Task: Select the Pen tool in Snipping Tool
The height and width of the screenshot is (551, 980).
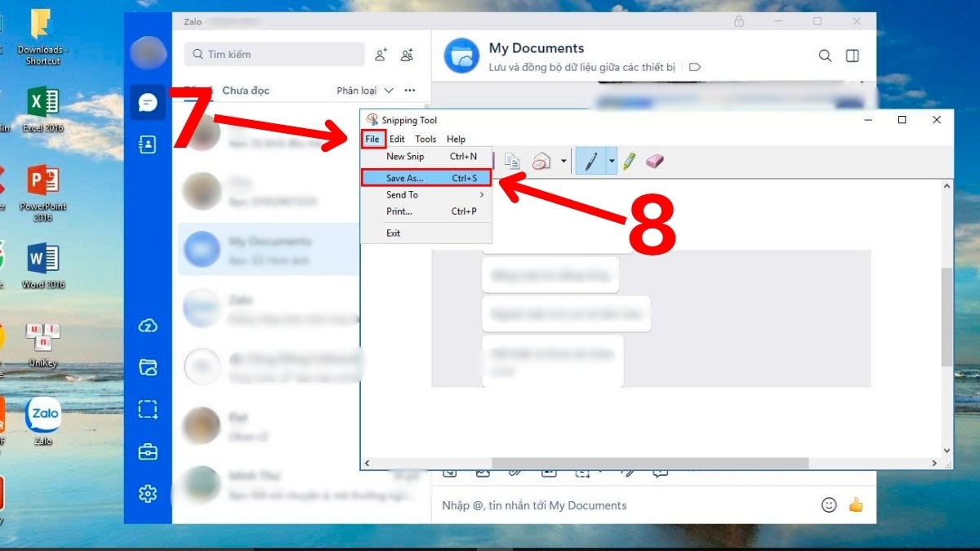Action: (x=591, y=161)
